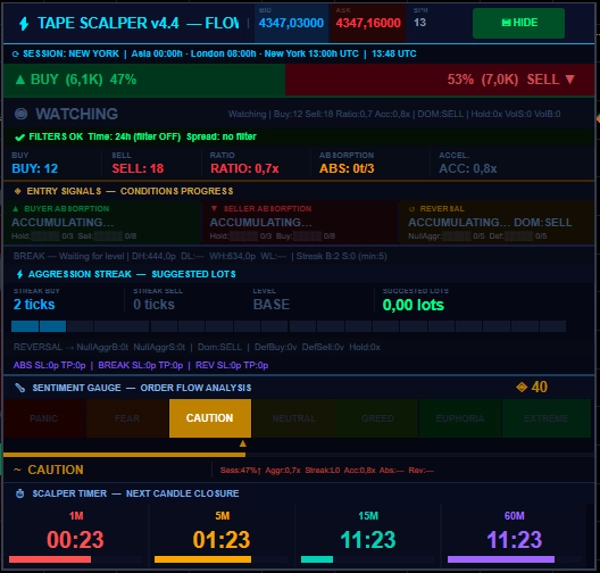The width and height of the screenshot is (600, 573).
Task: Click the HIDE panel button
Action: (518, 23)
